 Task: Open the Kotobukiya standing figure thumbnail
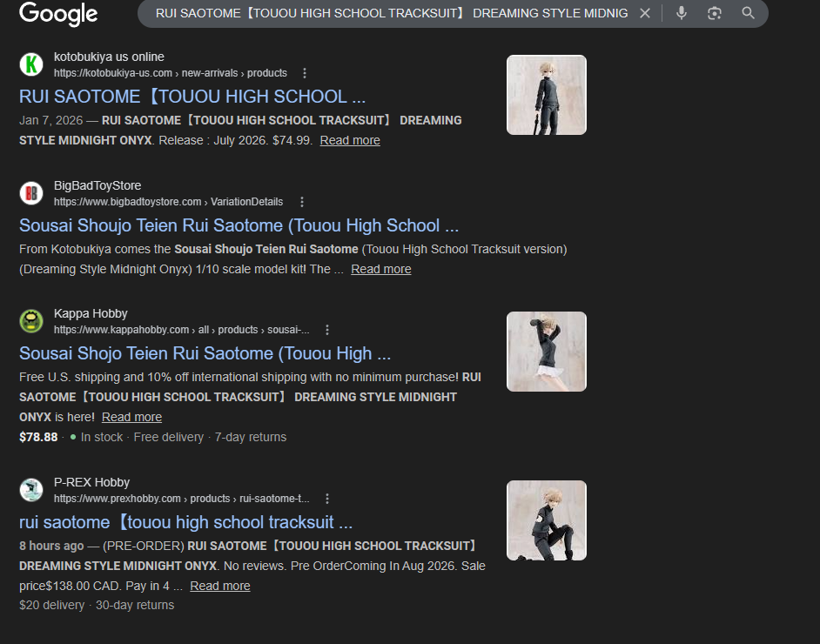coord(547,95)
